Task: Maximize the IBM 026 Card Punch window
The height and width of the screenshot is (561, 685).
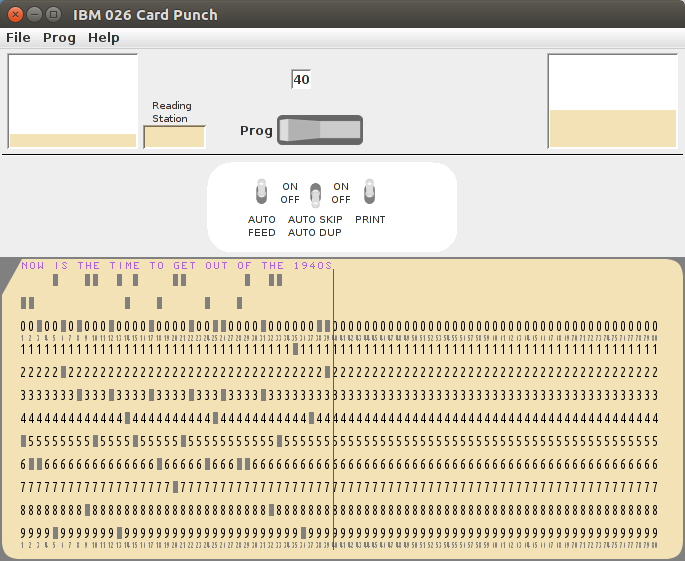Action: click(x=53, y=14)
